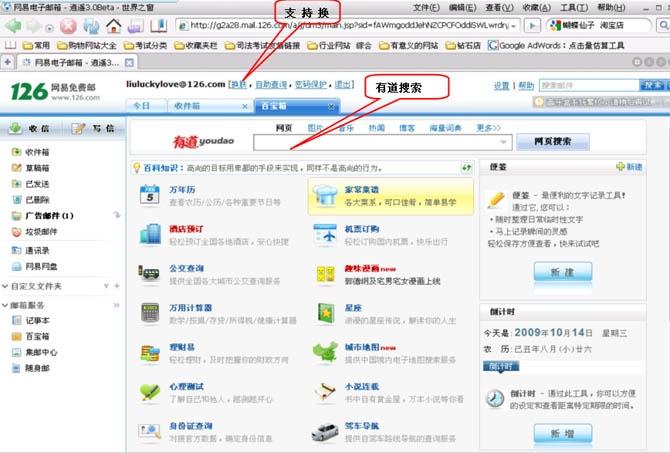Open 收藏(A) browser menu
670x453 pixels.
click(x=536, y=8)
